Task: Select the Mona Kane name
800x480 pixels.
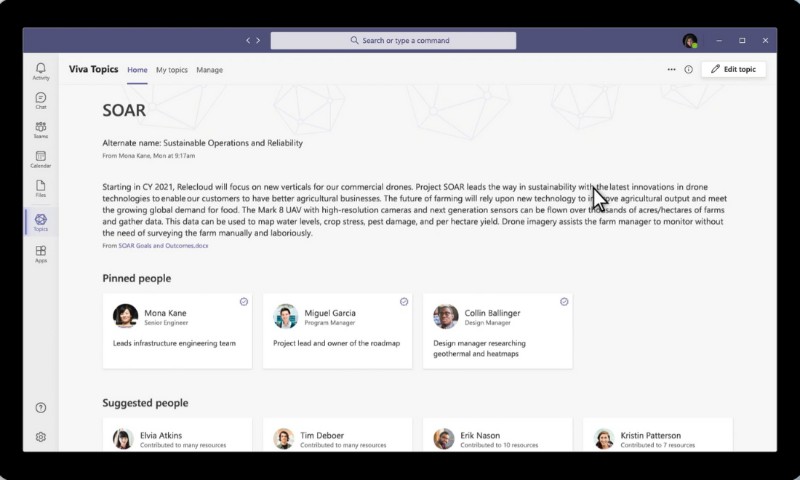Action: click(x=165, y=313)
